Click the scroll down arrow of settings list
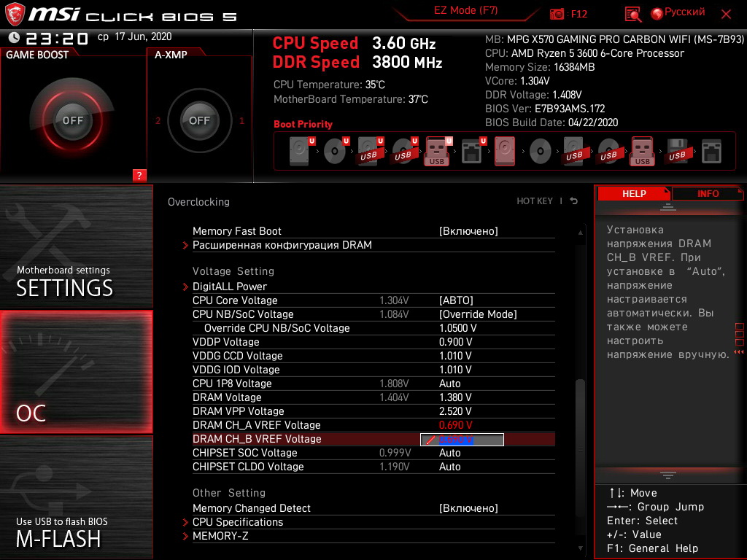This screenshot has height=560, width=747. [580, 548]
